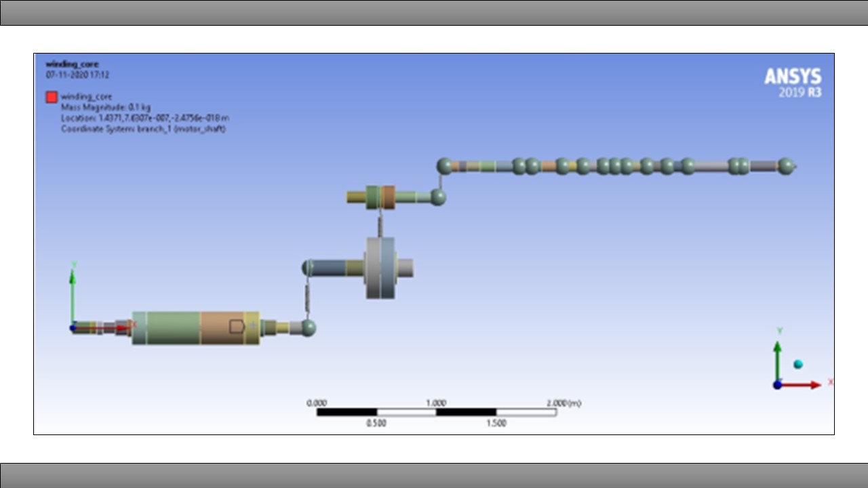Select the rightmost sphere on the top shaft
868x488 pixels.
(x=785, y=165)
